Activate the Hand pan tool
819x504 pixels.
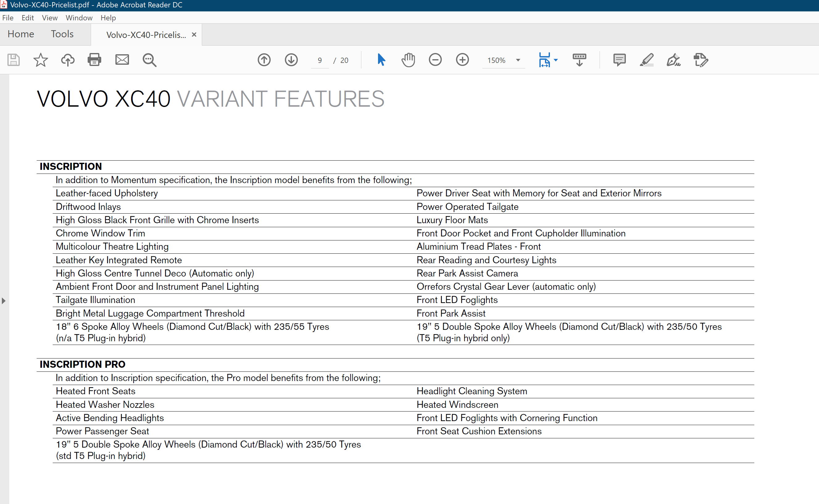[x=408, y=60]
